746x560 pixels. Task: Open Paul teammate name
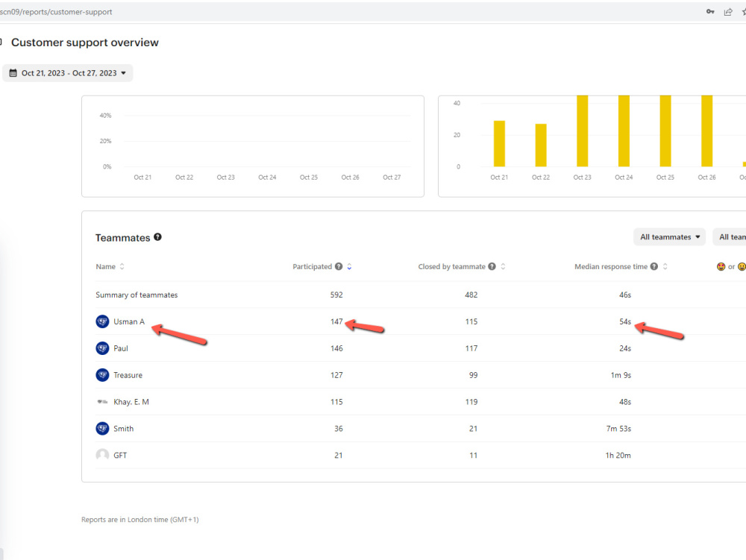[121, 348]
